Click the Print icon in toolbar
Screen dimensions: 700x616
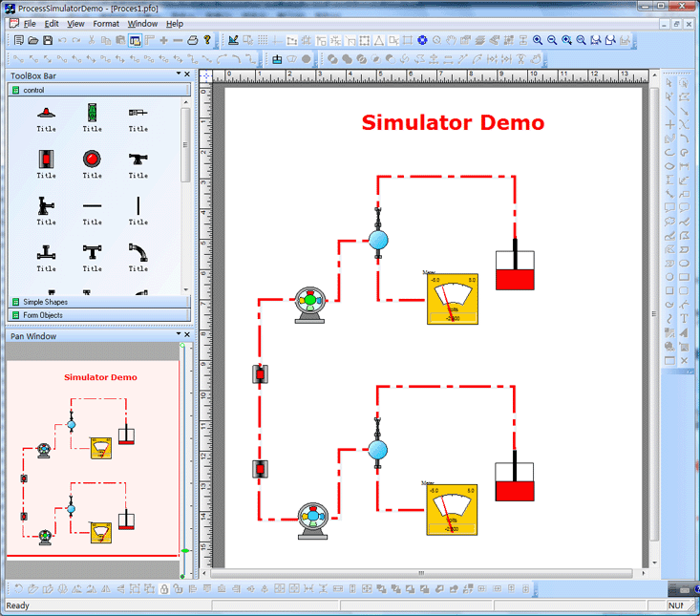[192, 41]
